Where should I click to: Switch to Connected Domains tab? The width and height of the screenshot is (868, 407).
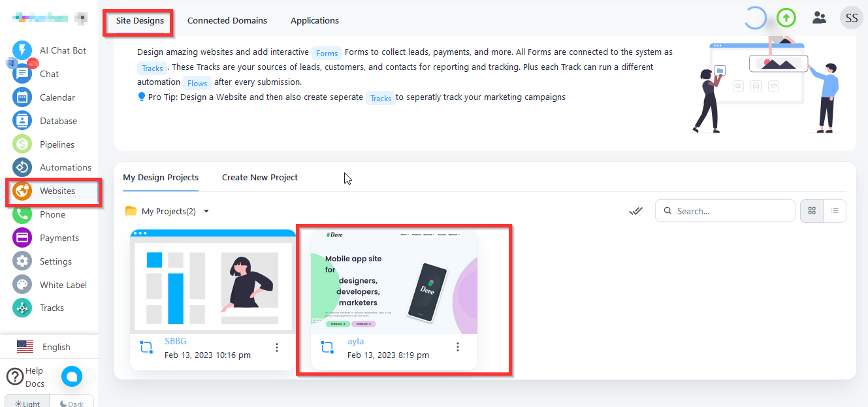click(x=227, y=20)
